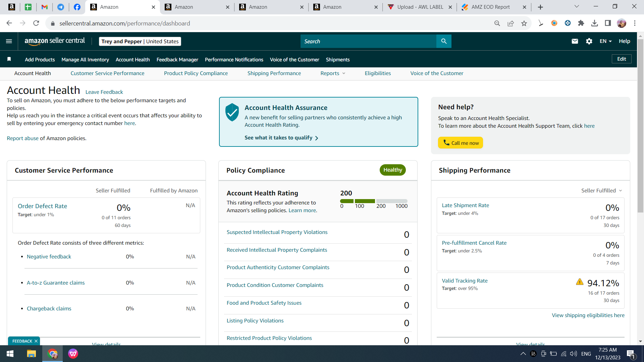Screen dimensions: 644x362
Task: Open Add Products in the navigation bar
Action: click(x=40, y=60)
